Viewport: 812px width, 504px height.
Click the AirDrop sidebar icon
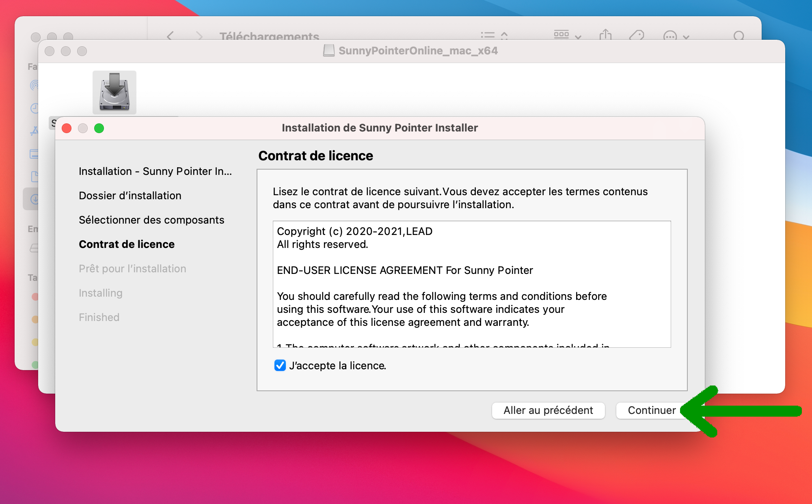pos(35,85)
